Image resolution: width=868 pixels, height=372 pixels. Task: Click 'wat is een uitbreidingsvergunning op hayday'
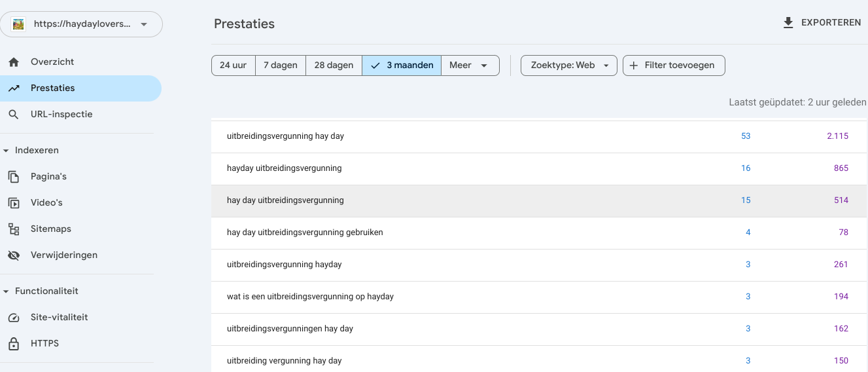click(x=310, y=297)
